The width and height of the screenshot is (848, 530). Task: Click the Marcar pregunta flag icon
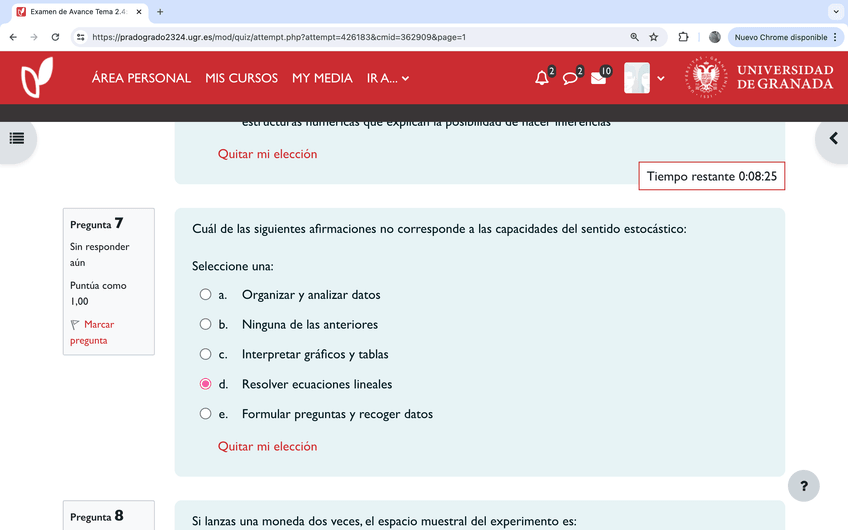point(75,324)
